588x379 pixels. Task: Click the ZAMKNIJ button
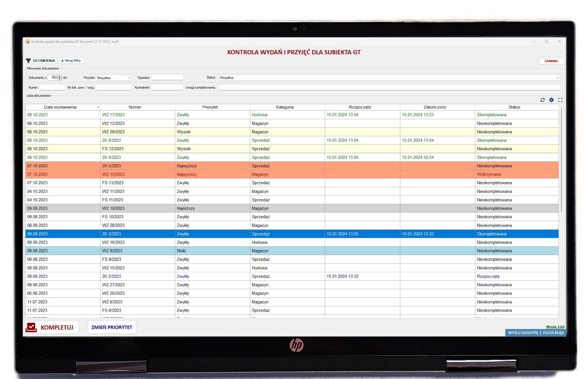tap(551, 61)
